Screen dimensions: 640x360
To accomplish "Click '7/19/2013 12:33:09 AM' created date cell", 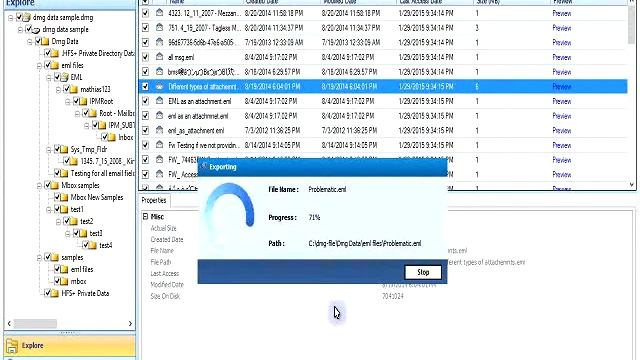I will 274,42.
